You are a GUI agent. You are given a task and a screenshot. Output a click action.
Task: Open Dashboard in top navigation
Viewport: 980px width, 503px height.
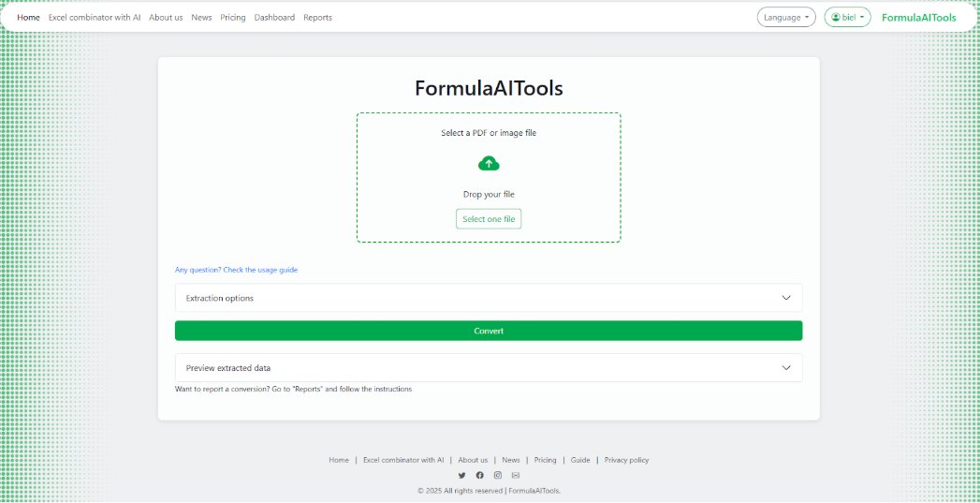(274, 18)
